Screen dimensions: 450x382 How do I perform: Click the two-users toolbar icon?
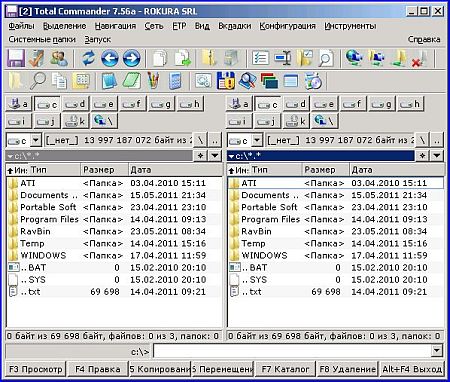pos(59,59)
